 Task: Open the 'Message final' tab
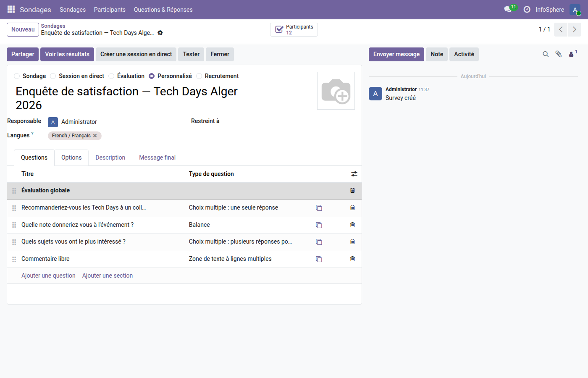click(x=157, y=157)
